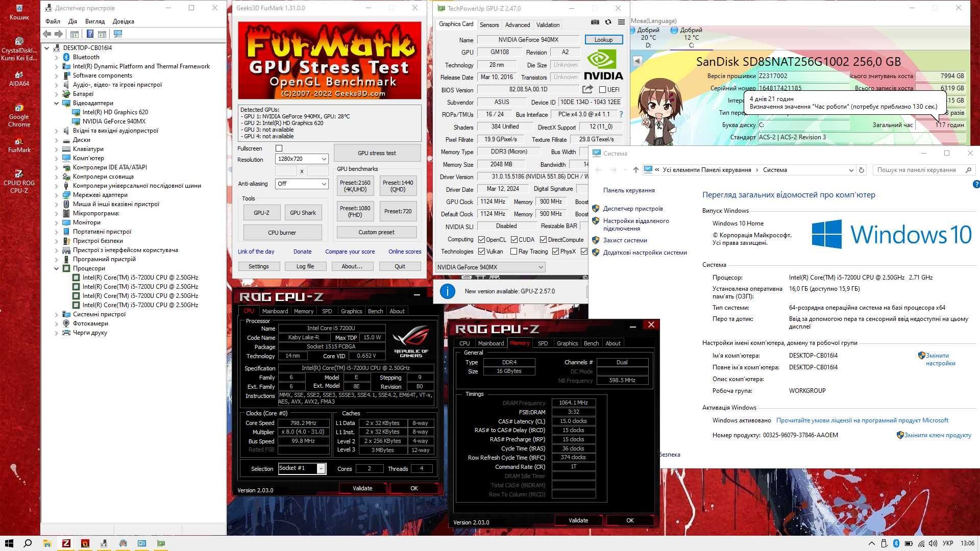Click FurMark Settings button
Viewport: 980px width, 551px height.
[259, 266]
